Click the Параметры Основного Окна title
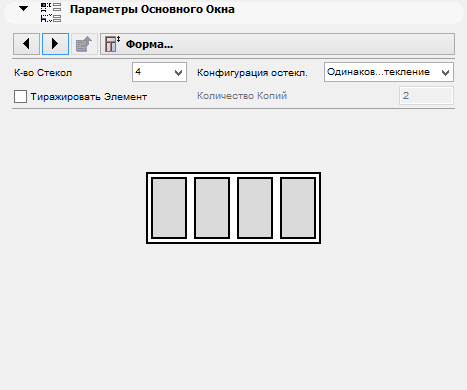This screenshot has height=390, width=467. click(152, 9)
